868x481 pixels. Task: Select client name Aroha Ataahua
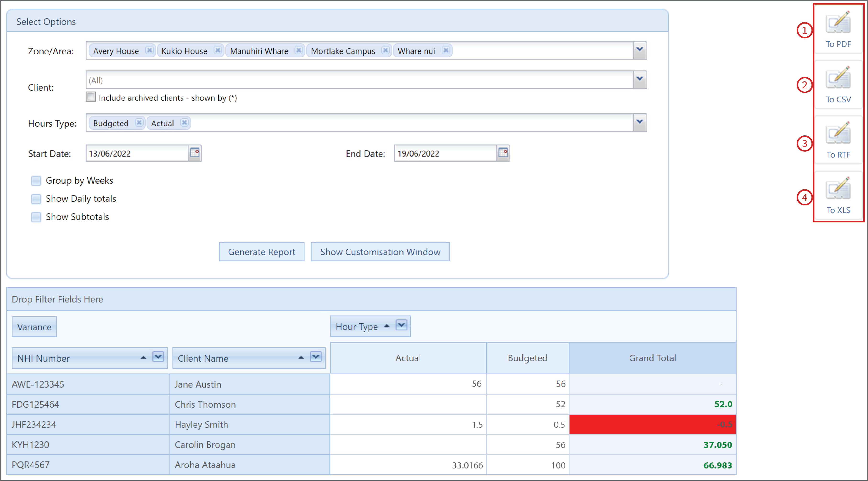point(250,465)
